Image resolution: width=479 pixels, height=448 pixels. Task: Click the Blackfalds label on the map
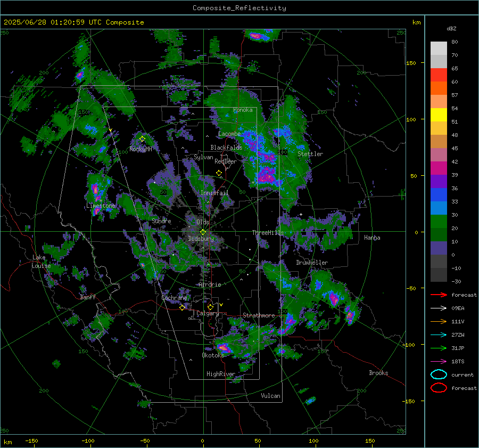[226, 148]
